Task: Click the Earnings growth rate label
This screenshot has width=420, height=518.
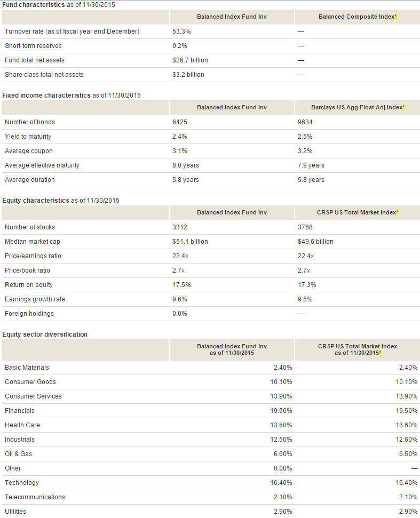Action: click(35, 299)
